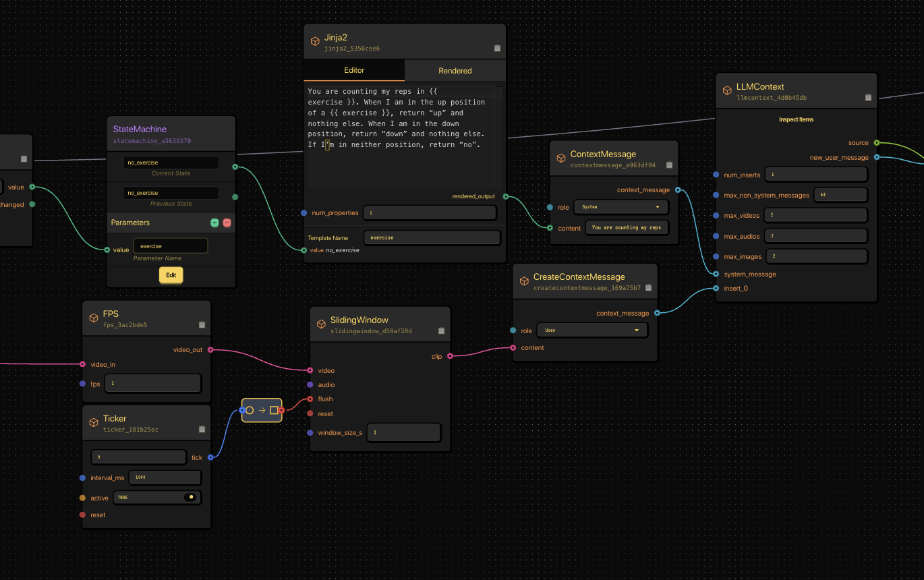Image resolution: width=924 pixels, height=580 pixels.
Task: Click the LLMContext node trash icon
Action: tap(868, 98)
